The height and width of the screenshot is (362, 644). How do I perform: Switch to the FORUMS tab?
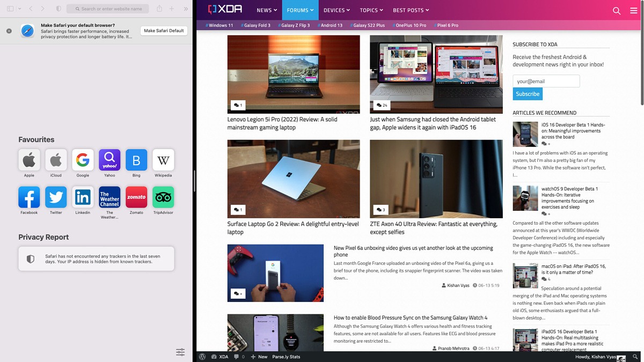coord(300,10)
